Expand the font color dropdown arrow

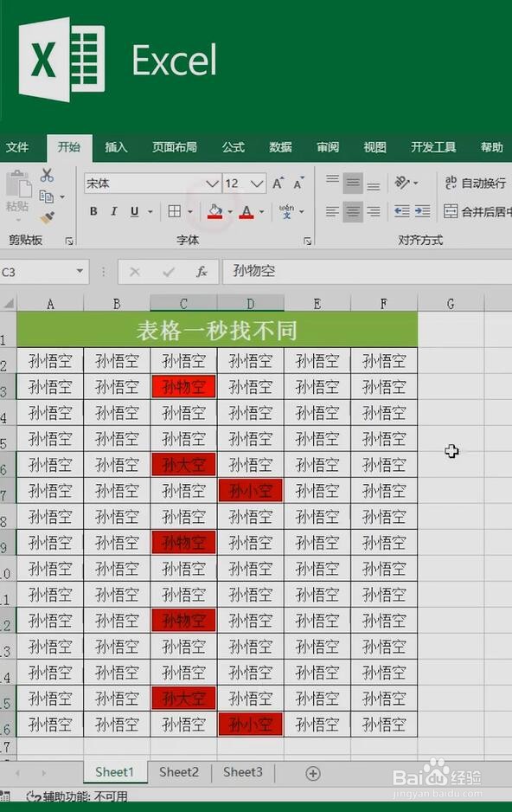(261, 212)
